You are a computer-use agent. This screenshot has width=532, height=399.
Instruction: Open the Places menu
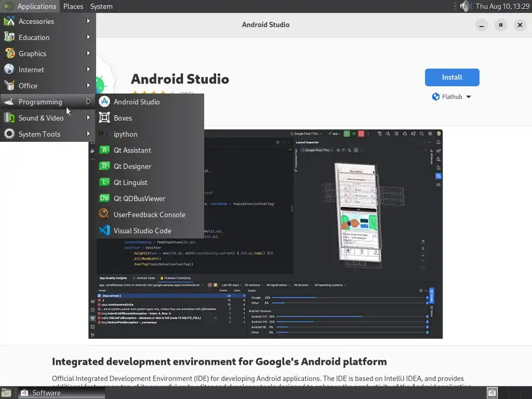73,6
